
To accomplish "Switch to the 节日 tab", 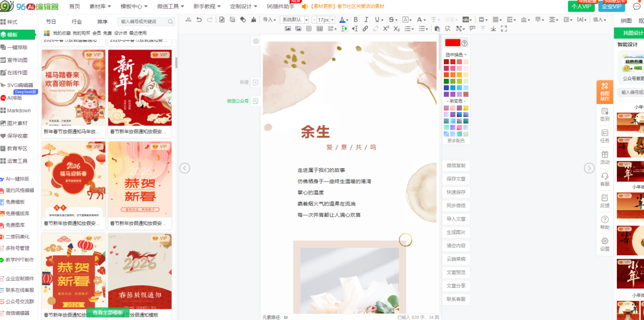I will [x=51, y=22].
